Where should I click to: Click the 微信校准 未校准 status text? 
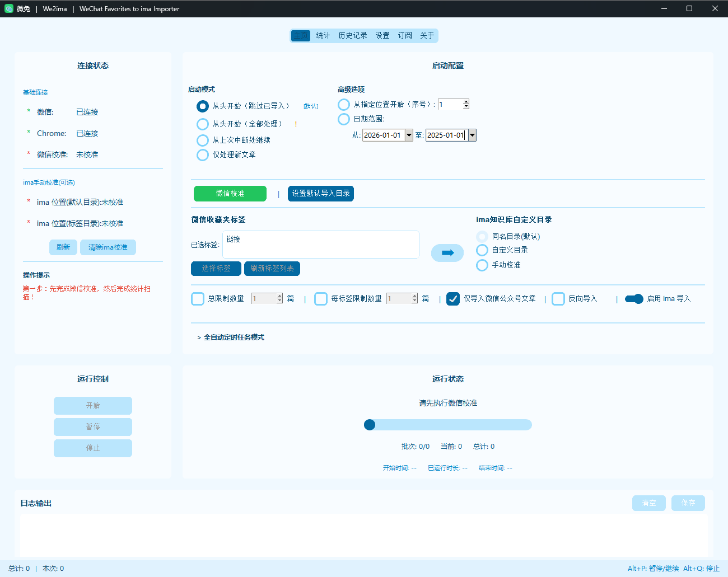click(87, 155)
